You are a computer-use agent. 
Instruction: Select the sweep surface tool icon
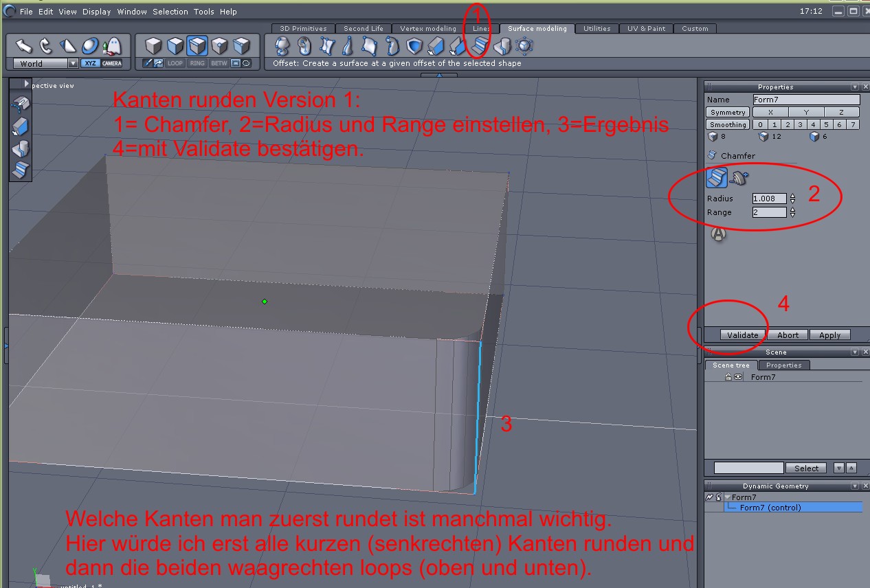(459, 46)
